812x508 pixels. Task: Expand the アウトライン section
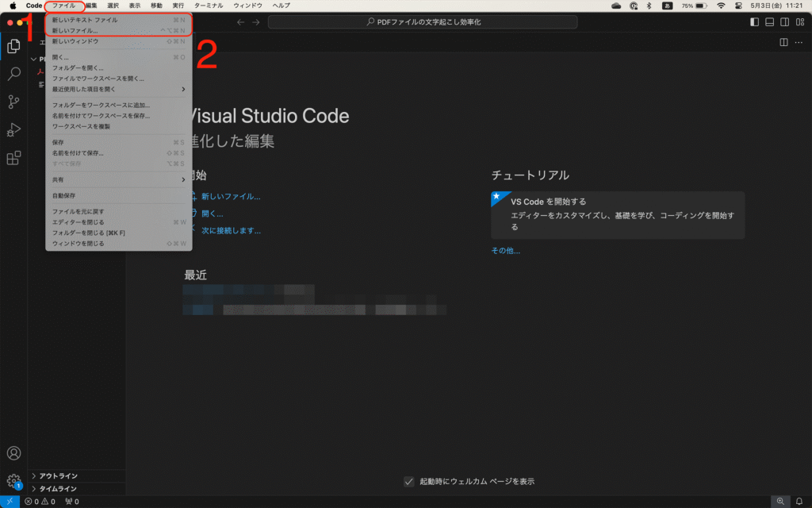click(77, 476)
